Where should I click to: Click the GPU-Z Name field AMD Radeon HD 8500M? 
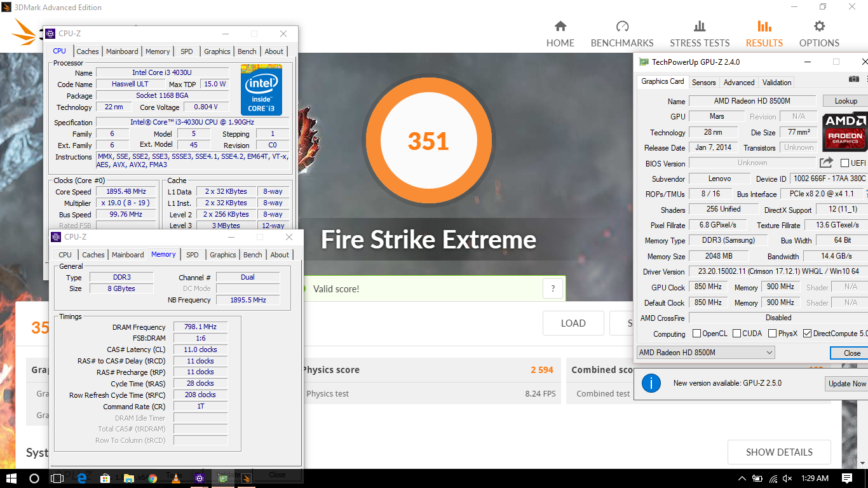point(752,101)
